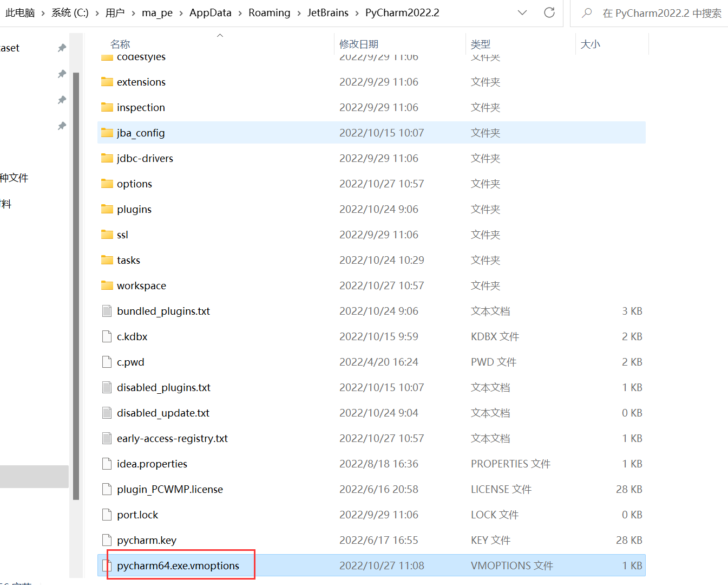
Task: Sort by 名称 column header
Action: click(x=120, y=44)
